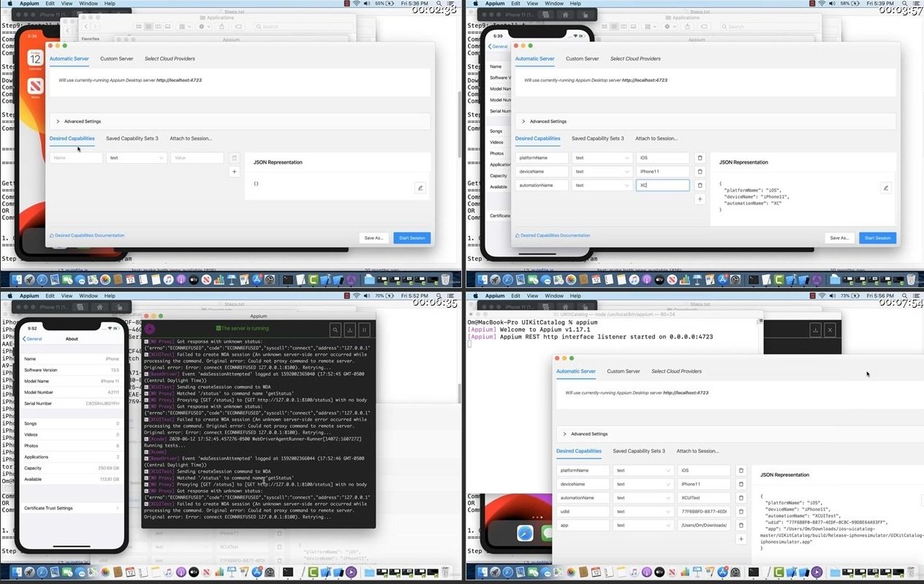Viewport: 924px width, 584px height.
Task: Open Desired Capabilities Documentation link, 5:36 PM screenshot
Action: click(x=87, y=235)
